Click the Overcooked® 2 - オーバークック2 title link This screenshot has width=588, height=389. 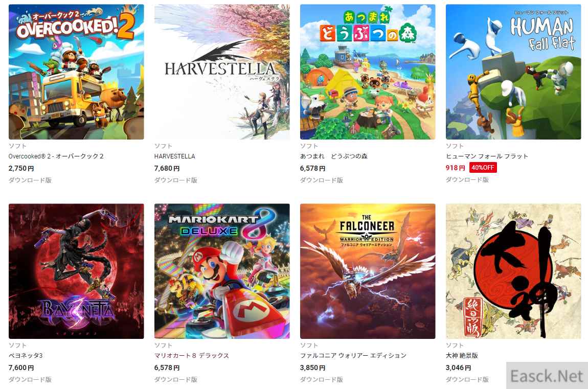coord(56,156)
